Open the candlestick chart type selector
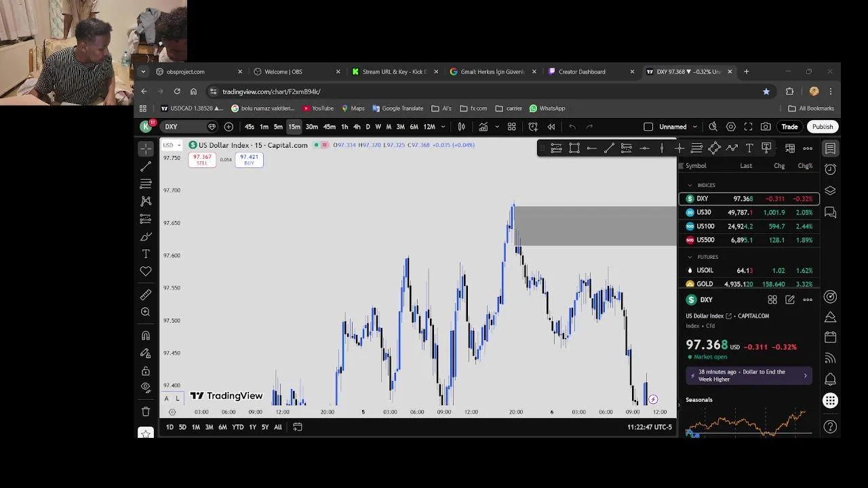The image size is (868, 488). click(462, 127)
